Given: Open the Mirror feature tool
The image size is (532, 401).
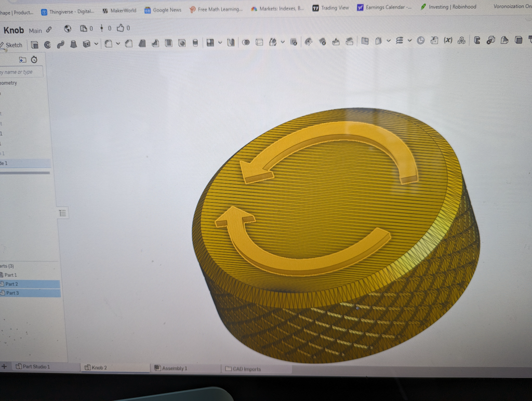Looking at the screenshot, I should pos(231,43).
